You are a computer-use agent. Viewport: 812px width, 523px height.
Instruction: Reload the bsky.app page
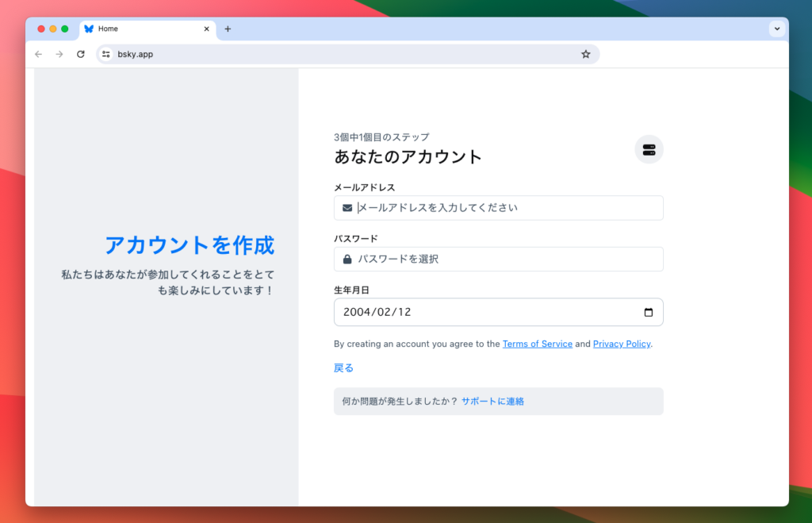80,54
